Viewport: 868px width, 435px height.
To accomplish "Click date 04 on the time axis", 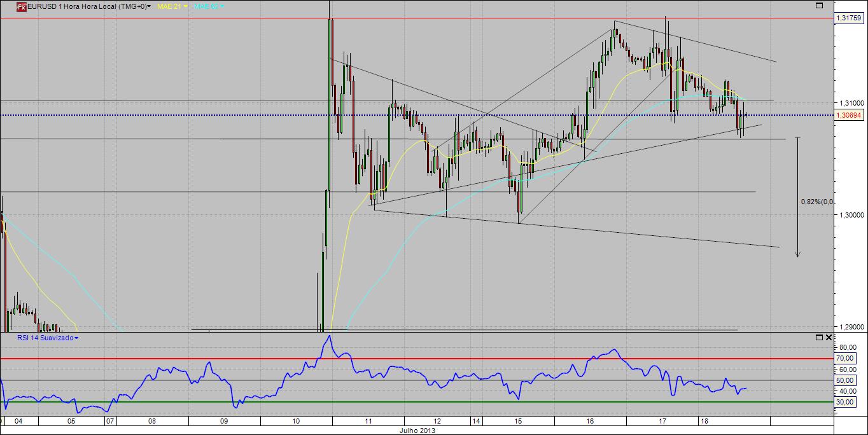I will [x=18, y=421].
